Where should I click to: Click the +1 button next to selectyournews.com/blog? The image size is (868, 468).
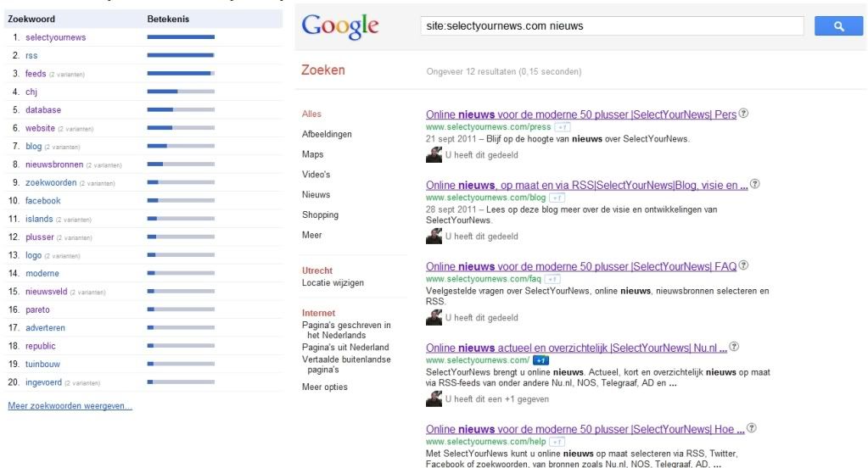(557, 198)
